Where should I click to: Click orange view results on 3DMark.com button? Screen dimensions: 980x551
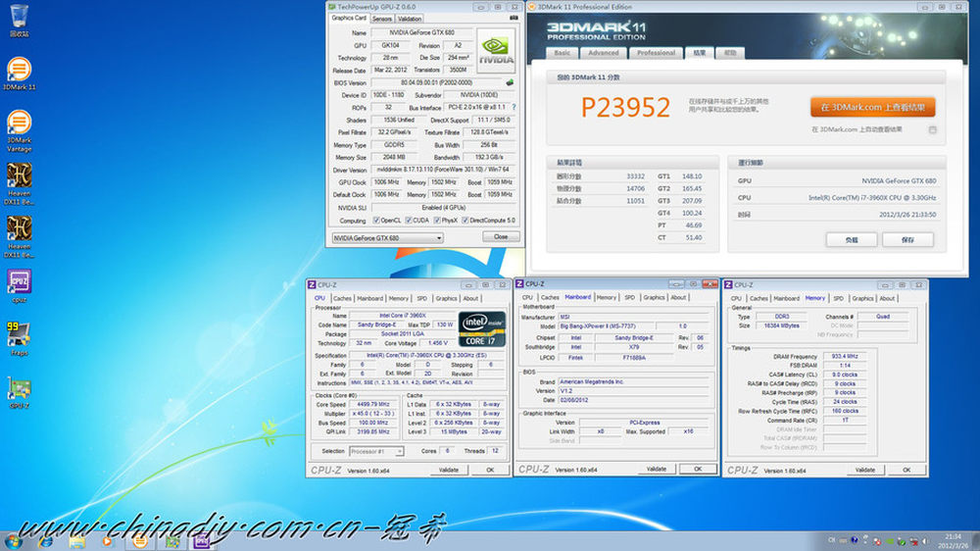tap(872, 107)
